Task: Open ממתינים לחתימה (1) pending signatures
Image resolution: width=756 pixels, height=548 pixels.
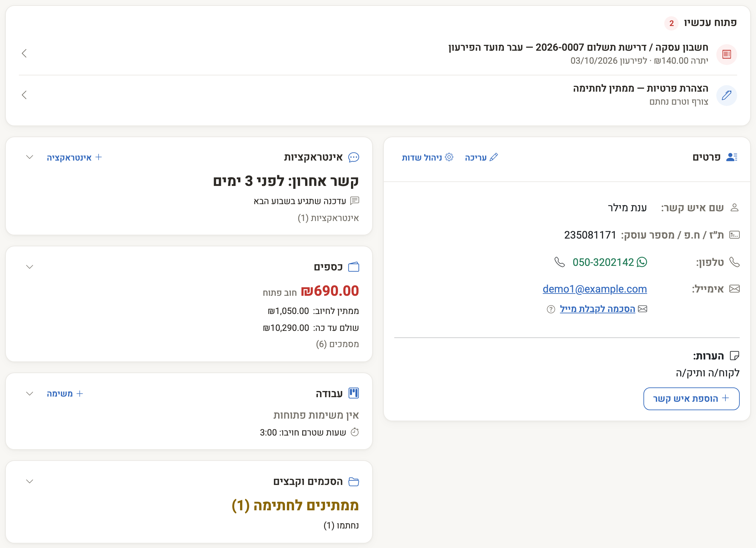Action: coord(295,505)
